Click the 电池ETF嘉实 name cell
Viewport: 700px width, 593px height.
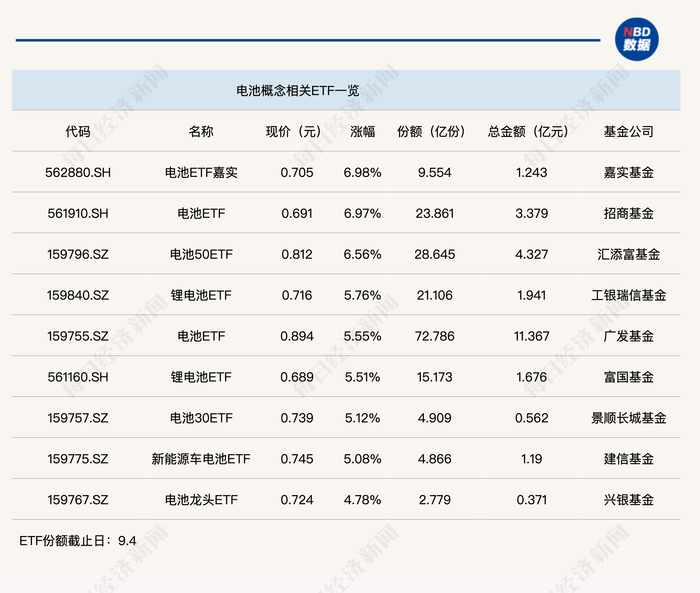(201, 172)
